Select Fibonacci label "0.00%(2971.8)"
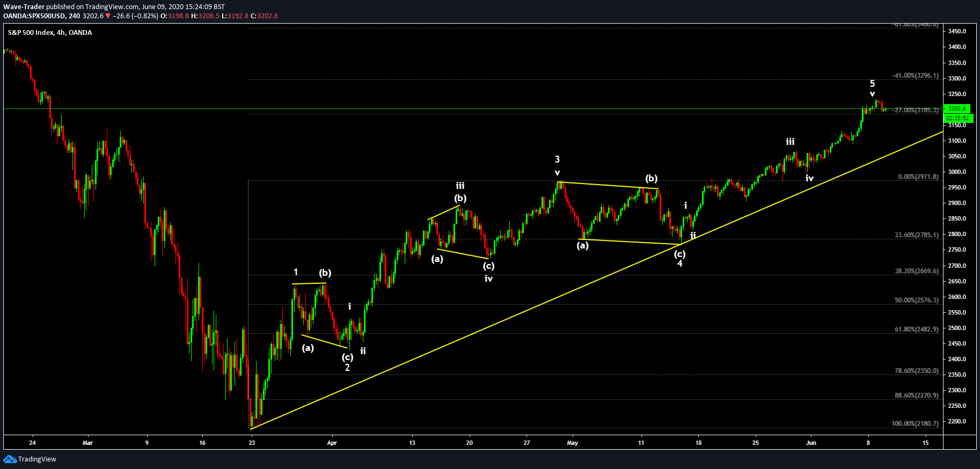 918,177
